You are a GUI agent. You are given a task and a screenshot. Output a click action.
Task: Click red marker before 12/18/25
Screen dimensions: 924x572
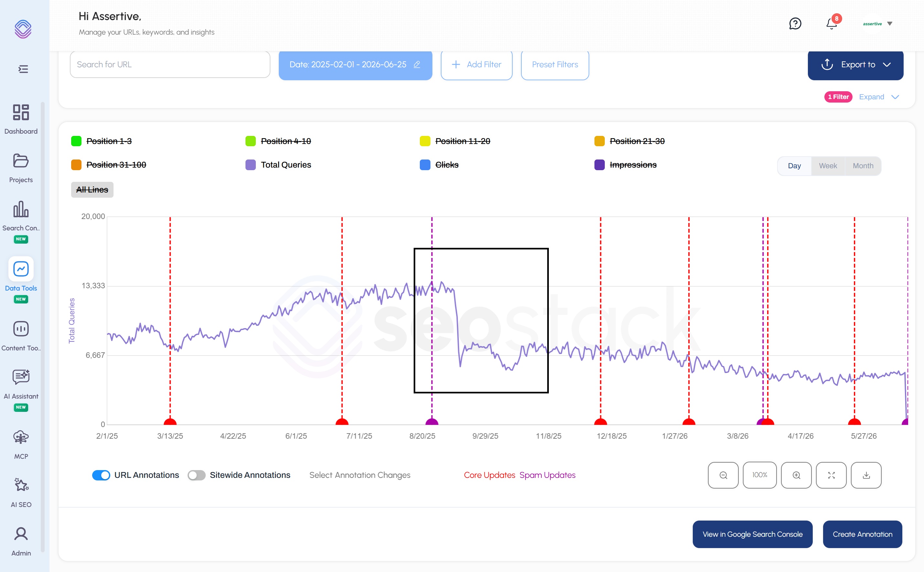[600, 422]
